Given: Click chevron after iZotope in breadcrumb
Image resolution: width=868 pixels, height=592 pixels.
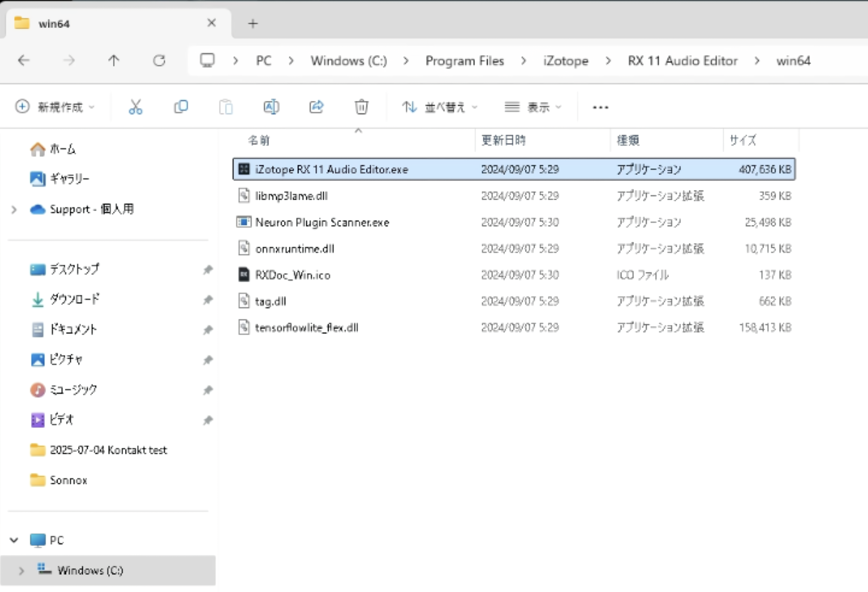Looking at the screenshot, I should [608, 61].
